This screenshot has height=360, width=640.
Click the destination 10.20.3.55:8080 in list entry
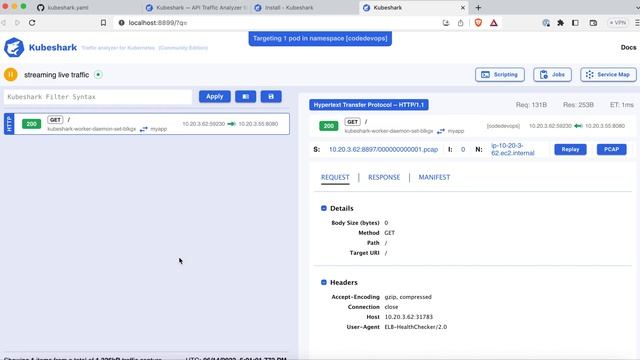click(258, 124)
